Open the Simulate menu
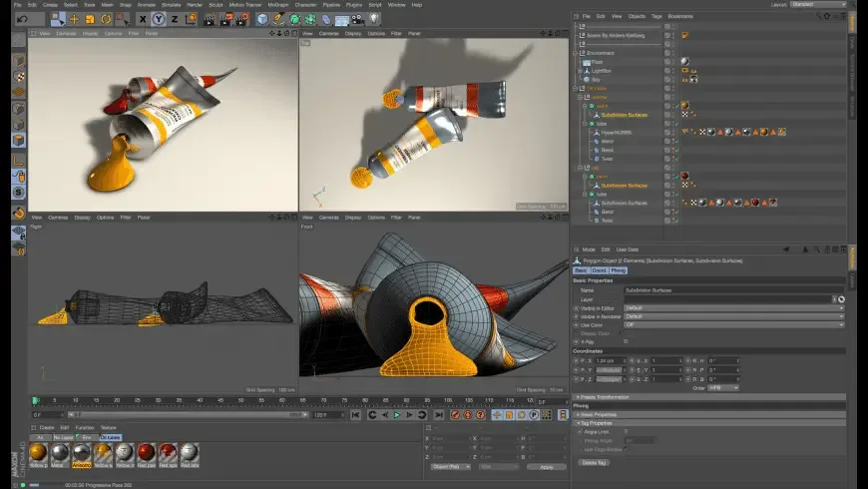 [x=171, y=4]
